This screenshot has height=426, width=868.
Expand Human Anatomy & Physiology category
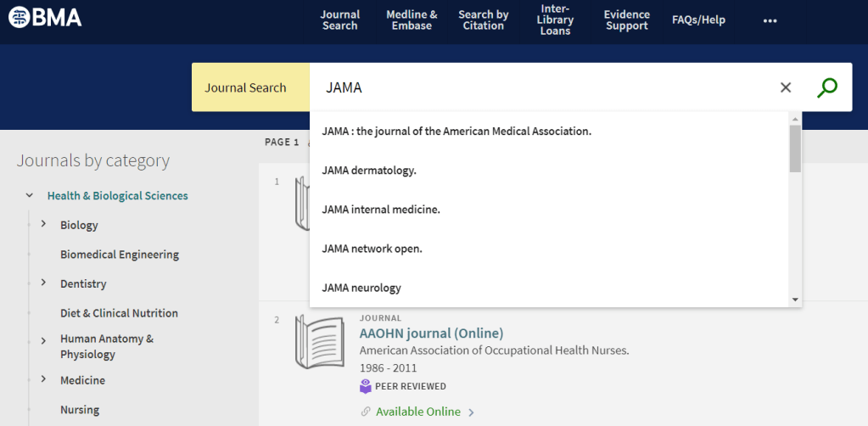click(x=43, y=340)
